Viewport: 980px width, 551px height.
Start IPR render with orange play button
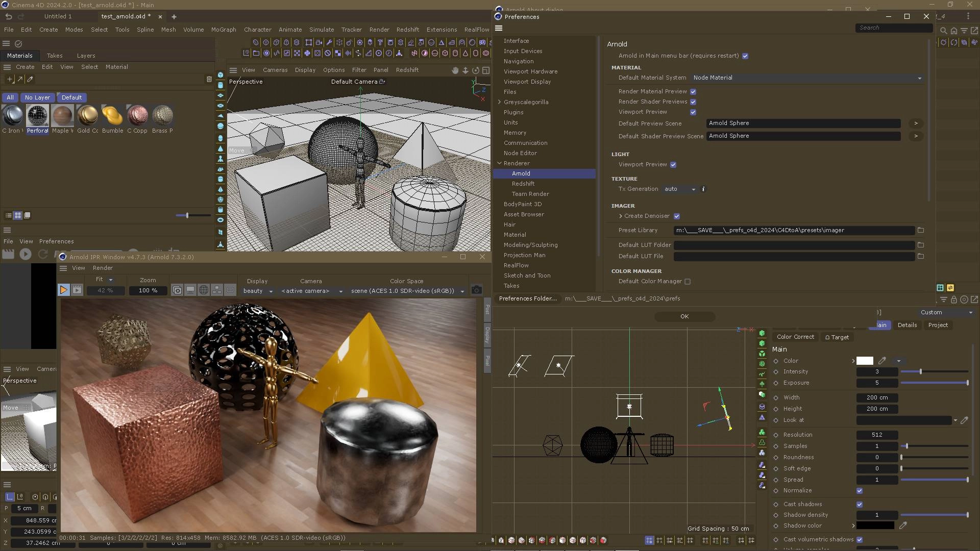pyautogui.click(x=63, y=290)
